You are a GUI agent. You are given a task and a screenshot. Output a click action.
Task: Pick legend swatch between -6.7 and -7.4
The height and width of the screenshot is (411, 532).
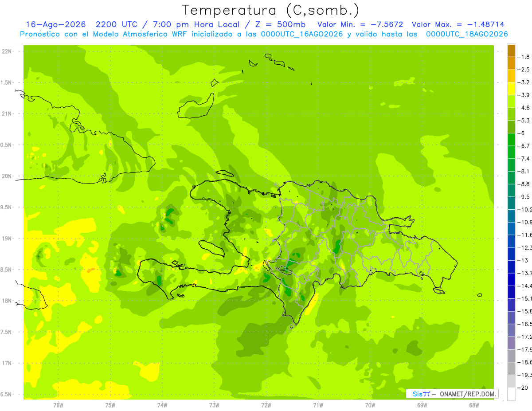click(x=511, y=152)
